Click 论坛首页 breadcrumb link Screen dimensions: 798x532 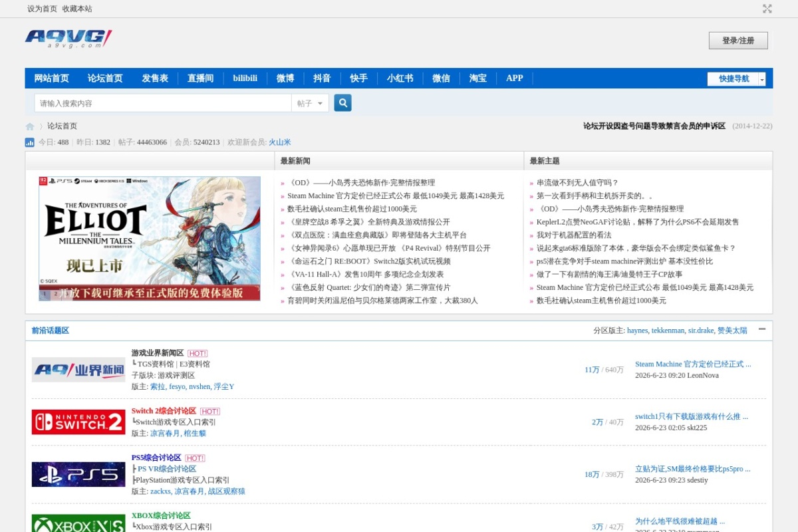tap(62, 126)
